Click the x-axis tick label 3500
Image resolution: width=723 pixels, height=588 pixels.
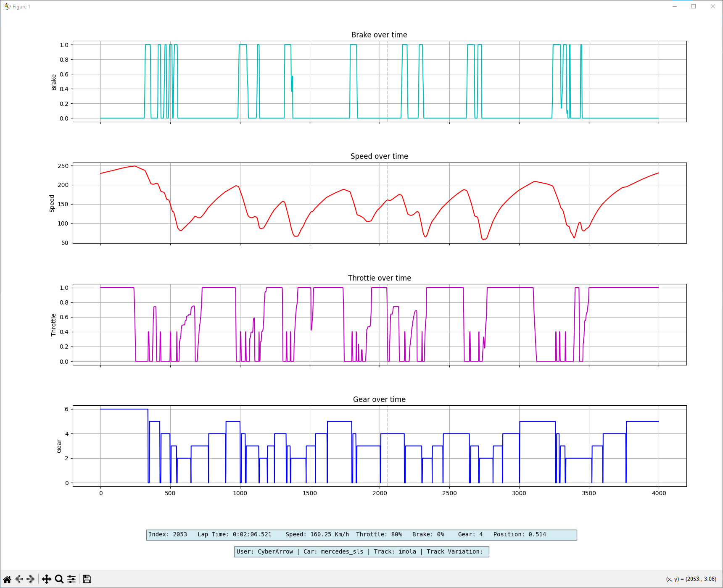coord(589,493)
